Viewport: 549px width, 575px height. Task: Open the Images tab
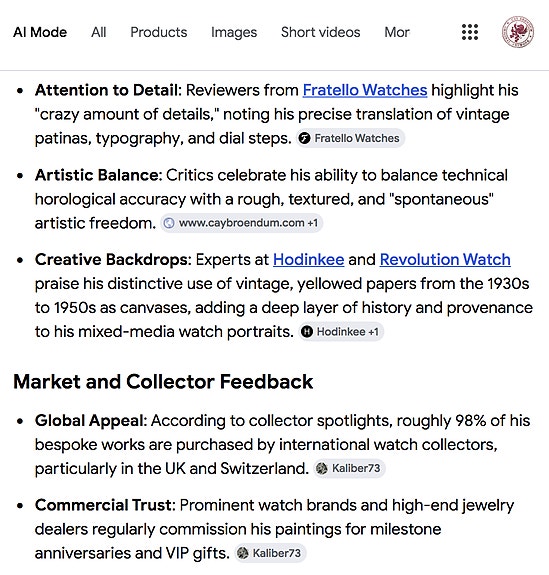pyautogui.click(x=234, y=32)
